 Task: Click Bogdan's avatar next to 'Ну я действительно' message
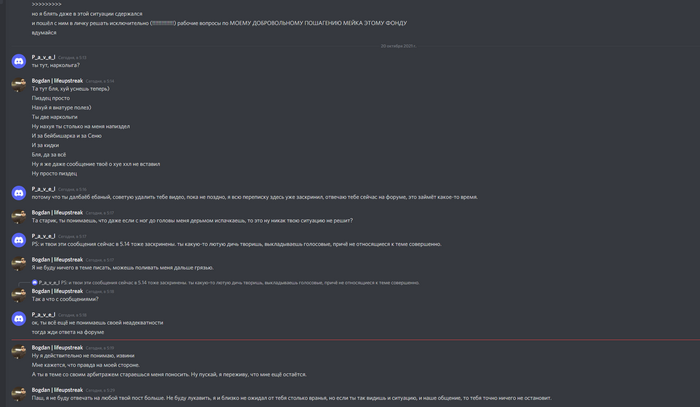coord(19,352)
